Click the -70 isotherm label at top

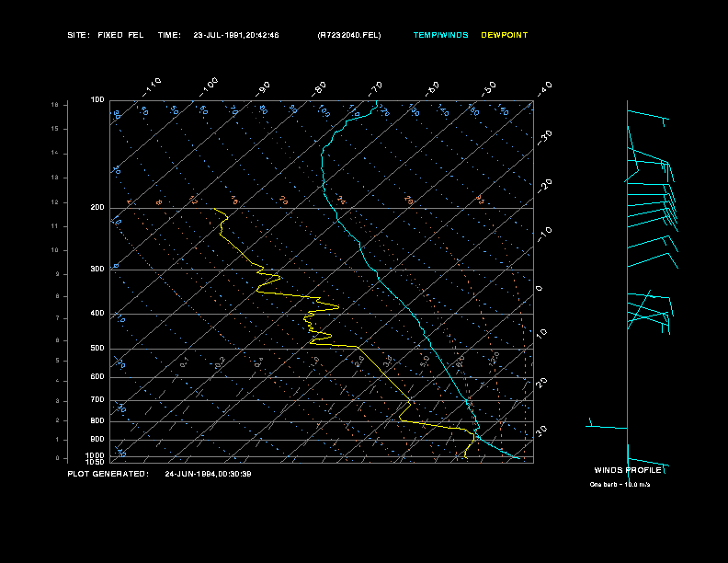[x=375, y=89]
